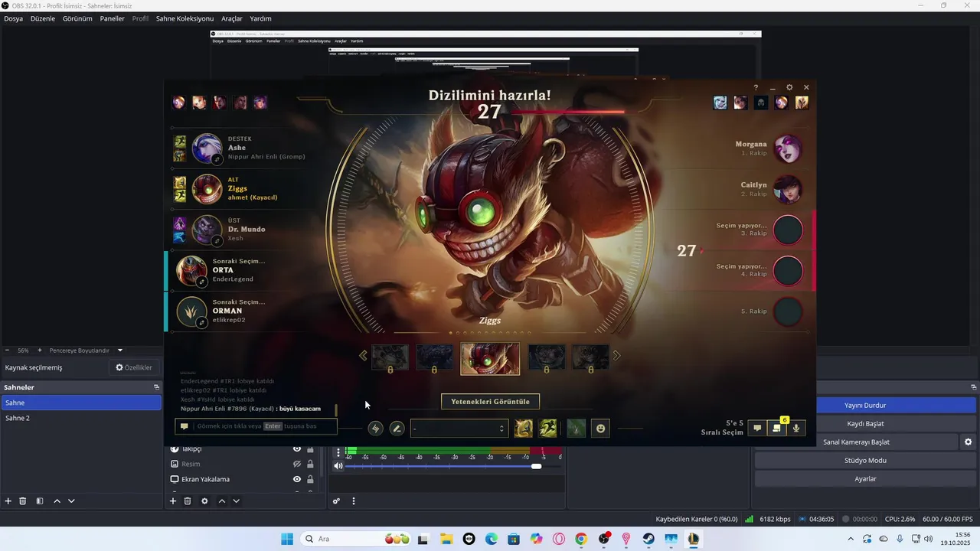Open the Ayarlar button
This screenshot has width=980, height=551.
point(865,479)
